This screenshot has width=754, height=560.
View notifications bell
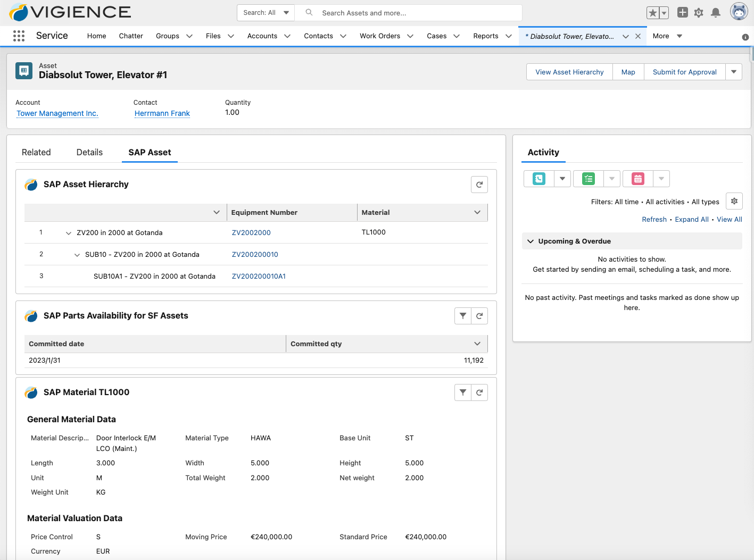[x=716, y=13]
